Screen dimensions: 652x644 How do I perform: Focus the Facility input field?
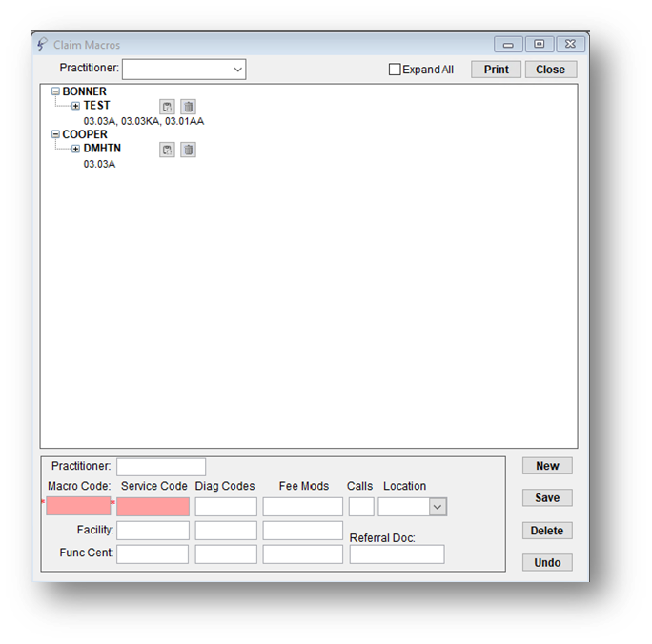tap(153, 531)
